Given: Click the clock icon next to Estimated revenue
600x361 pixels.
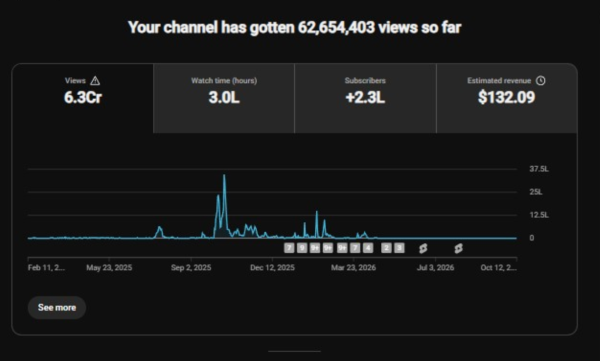Looking at the screenshot, I should 540,80.
